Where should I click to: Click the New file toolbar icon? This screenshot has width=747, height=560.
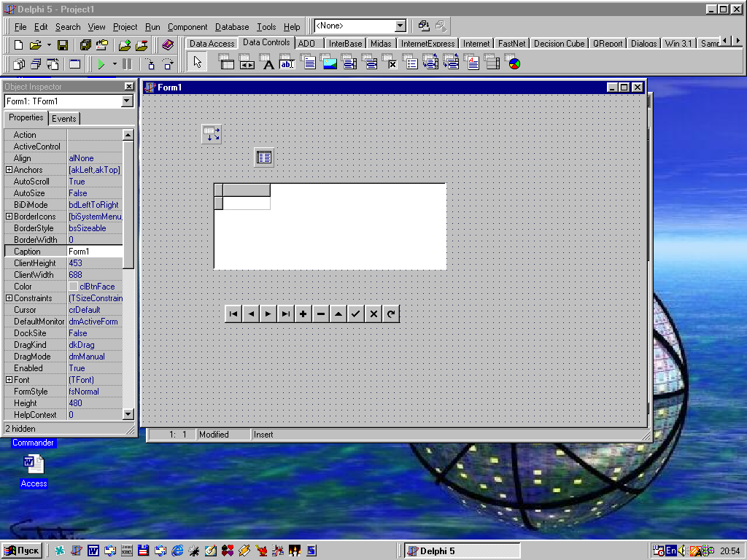click(x=18, y=44)
